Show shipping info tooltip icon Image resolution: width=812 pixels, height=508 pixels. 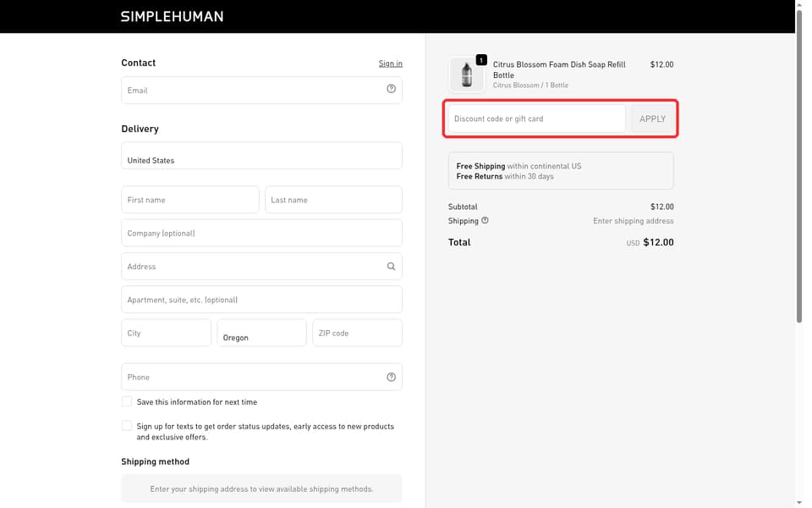coord(485,220)
